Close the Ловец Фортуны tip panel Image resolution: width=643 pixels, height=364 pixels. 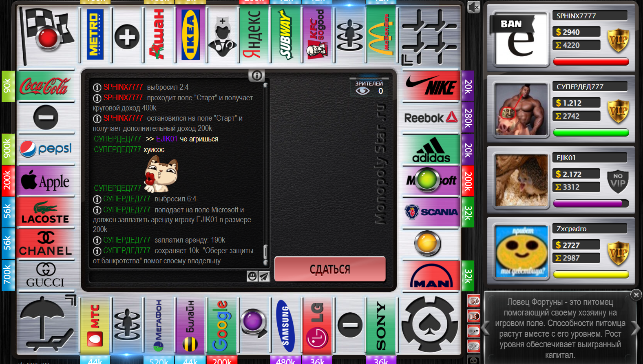coord(636,295)
